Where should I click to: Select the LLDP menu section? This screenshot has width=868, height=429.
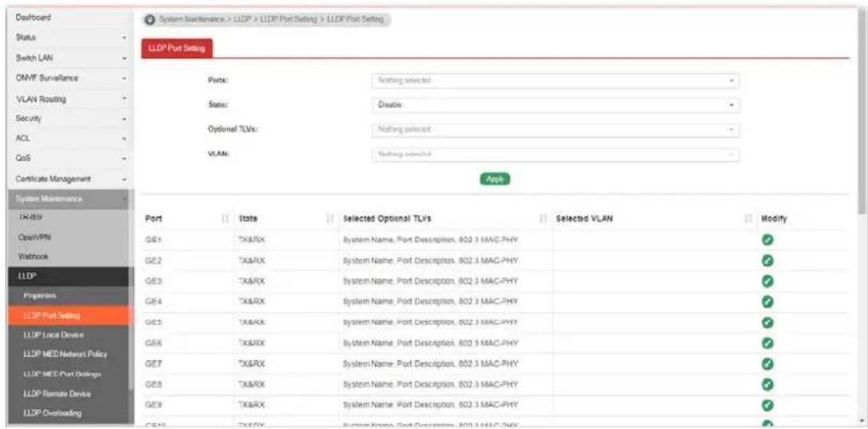[x=69, y=276]
